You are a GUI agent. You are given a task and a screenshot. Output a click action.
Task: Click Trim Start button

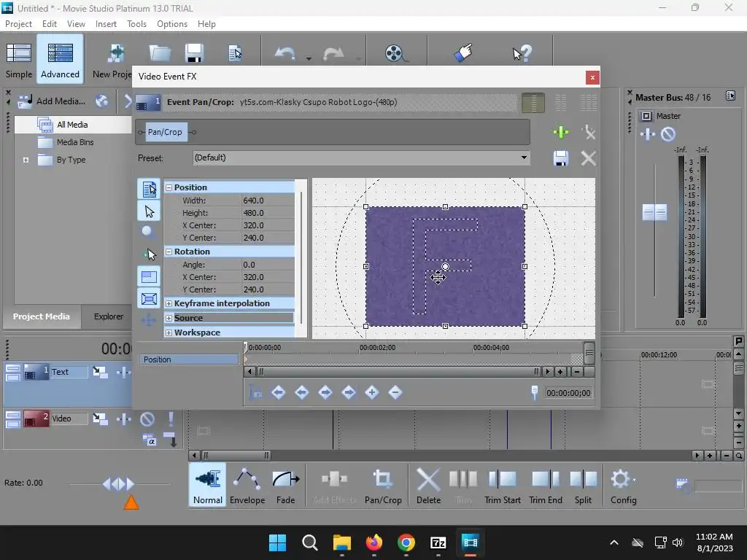coord(502,486)
